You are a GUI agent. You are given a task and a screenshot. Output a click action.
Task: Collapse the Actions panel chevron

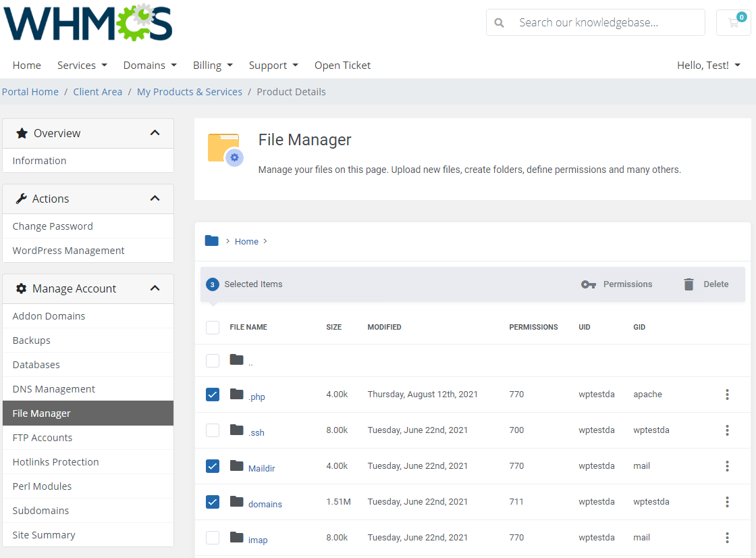click(x=155, y=199)
